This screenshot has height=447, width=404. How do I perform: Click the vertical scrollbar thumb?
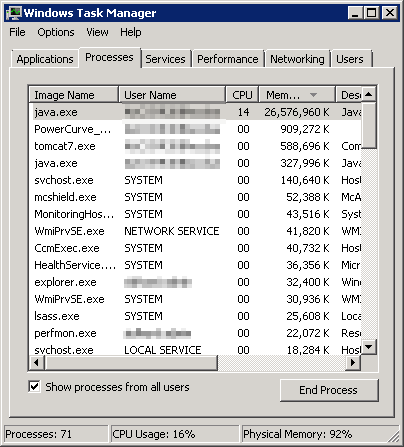tap(369, 125)
